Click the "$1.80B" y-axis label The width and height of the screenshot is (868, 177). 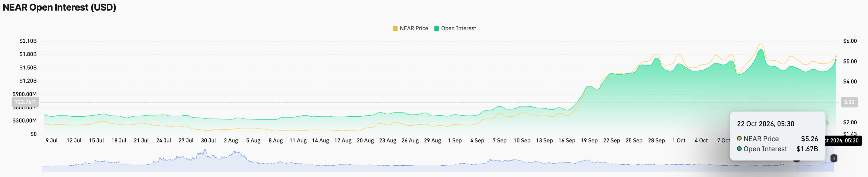28,54
